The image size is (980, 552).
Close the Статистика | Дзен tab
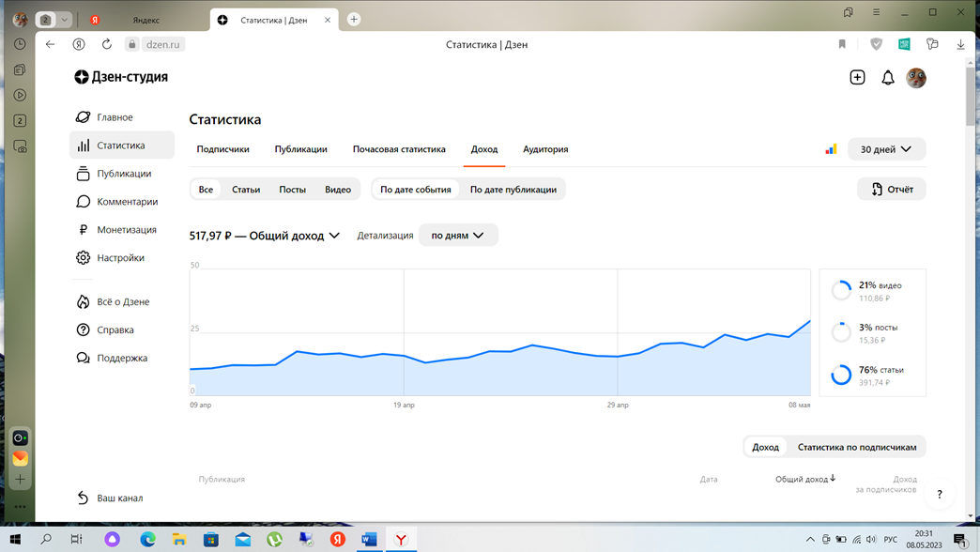tap(328, 20)
